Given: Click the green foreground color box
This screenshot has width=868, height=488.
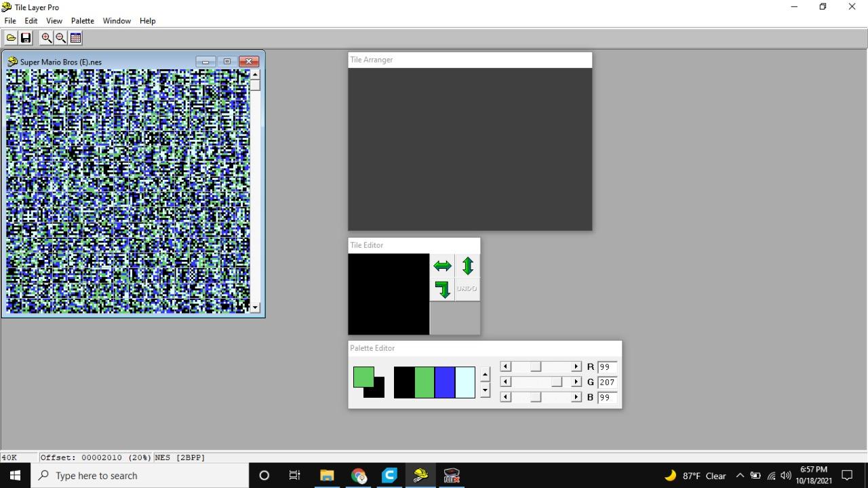Looking at the screenshot, I should tap(363, 377).
